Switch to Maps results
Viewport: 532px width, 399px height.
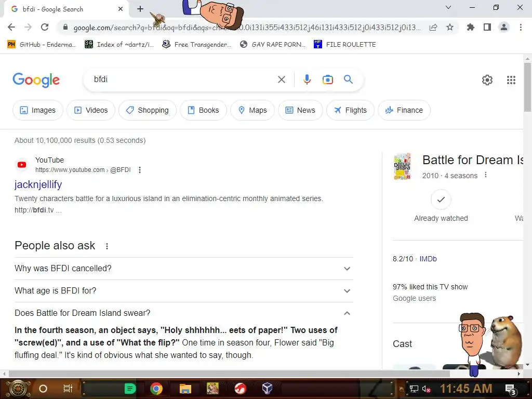[x=252, y=110]
